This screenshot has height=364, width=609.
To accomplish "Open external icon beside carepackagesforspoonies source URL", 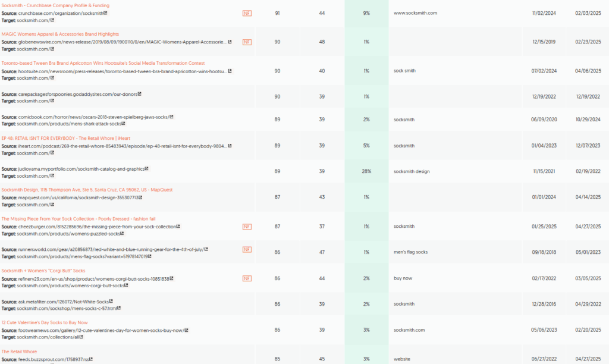I will (x=139, y=94).
